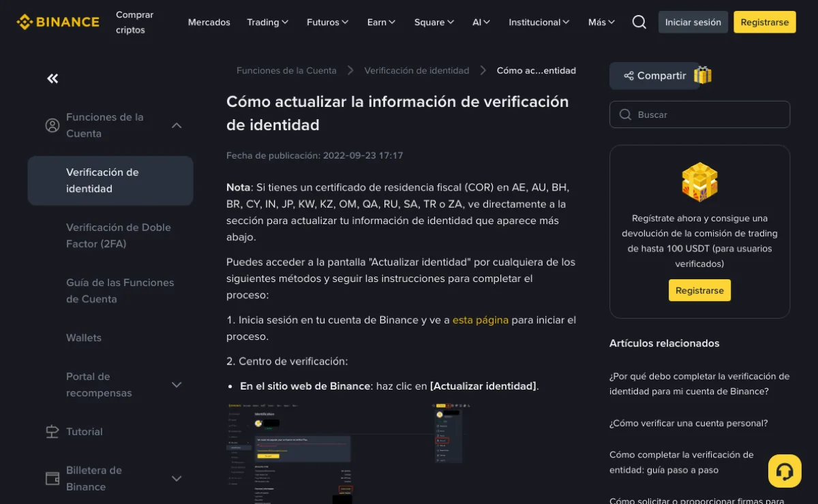
Task: Open Comprar criptos in navigation
Action: (134, 22)
